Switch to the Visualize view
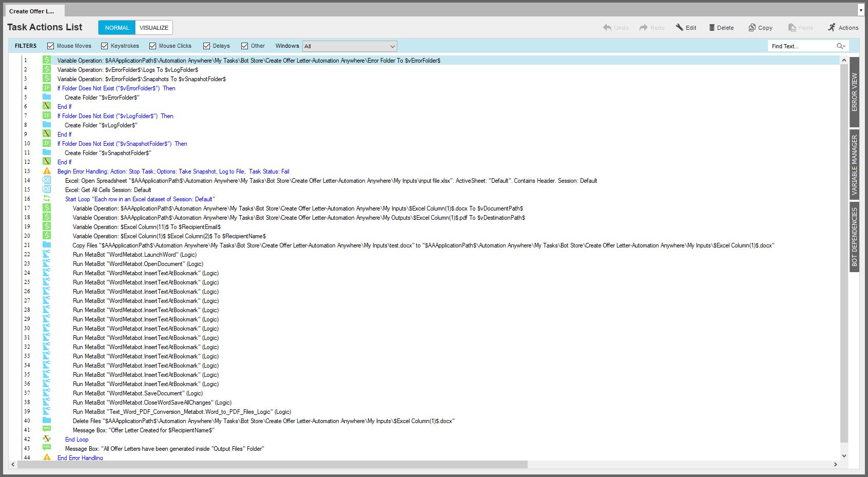The image size is (868, 477). click(154, 28)
